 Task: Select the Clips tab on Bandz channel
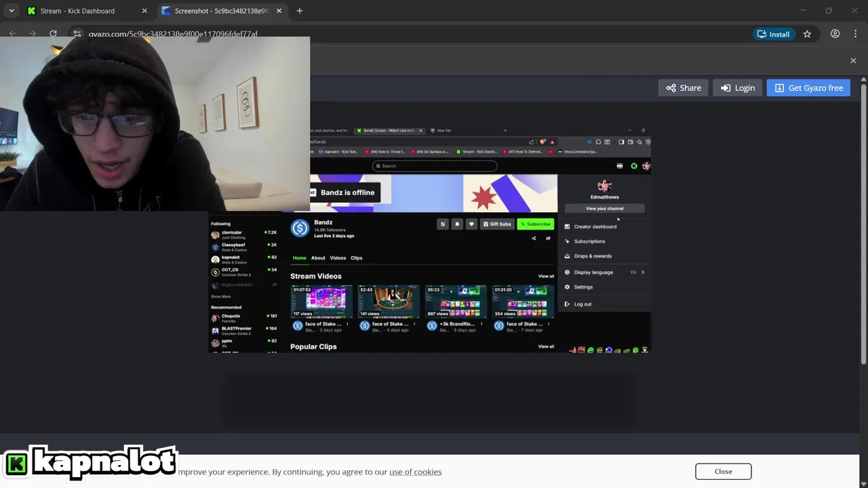[x=357, y=258]
